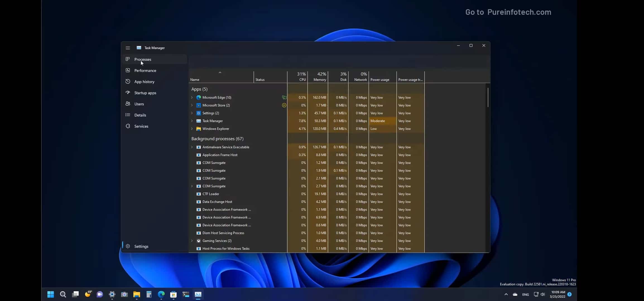Click the Host Process for Windows Tasks icon
The width and height of the screenshot is (644, 301).
(199, 249)
